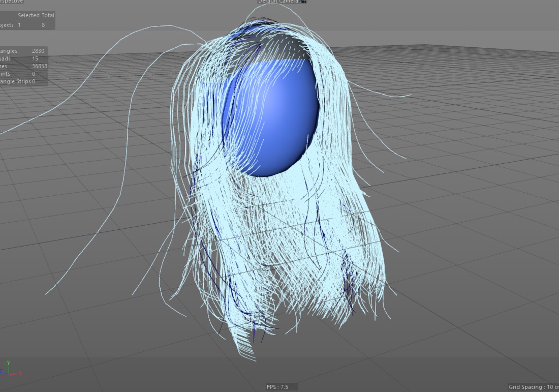This screenshot has height=392, width=559.
Task: Click the Triangles count 2830
Action: coord(38,51)
